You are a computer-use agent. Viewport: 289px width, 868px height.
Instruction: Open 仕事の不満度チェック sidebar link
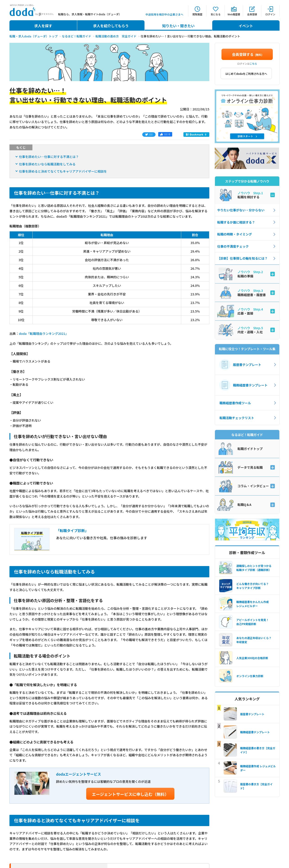247,247
